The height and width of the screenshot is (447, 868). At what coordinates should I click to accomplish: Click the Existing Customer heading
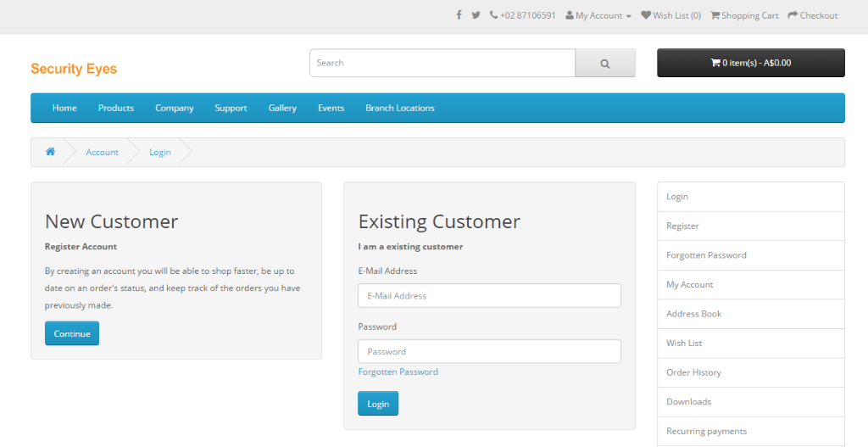click(439, 221)
